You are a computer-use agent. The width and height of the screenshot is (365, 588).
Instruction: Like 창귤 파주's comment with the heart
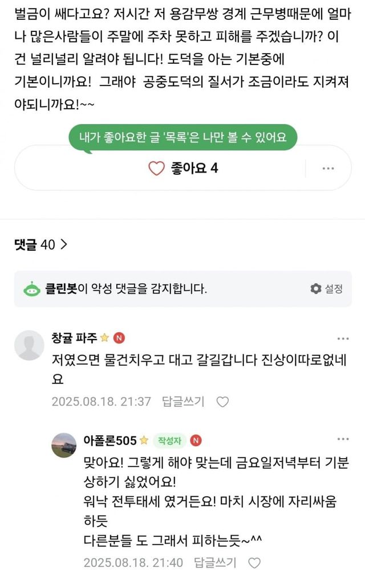(x=222, y=402)
